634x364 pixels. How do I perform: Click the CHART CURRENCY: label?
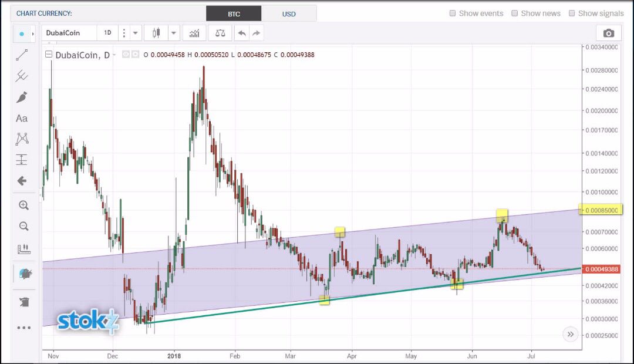[44, 14]
